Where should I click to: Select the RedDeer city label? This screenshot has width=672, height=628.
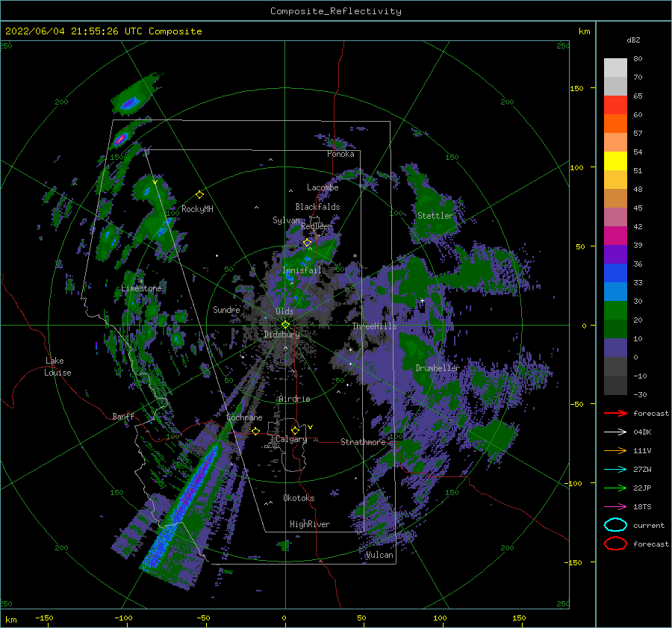[x=317, y=226]
